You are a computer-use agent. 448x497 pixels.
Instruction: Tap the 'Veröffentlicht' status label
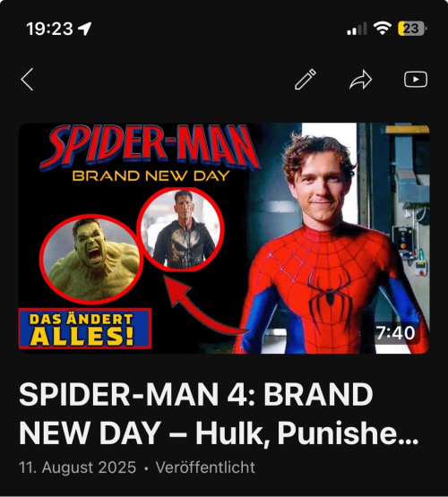[x=205, y=467]
